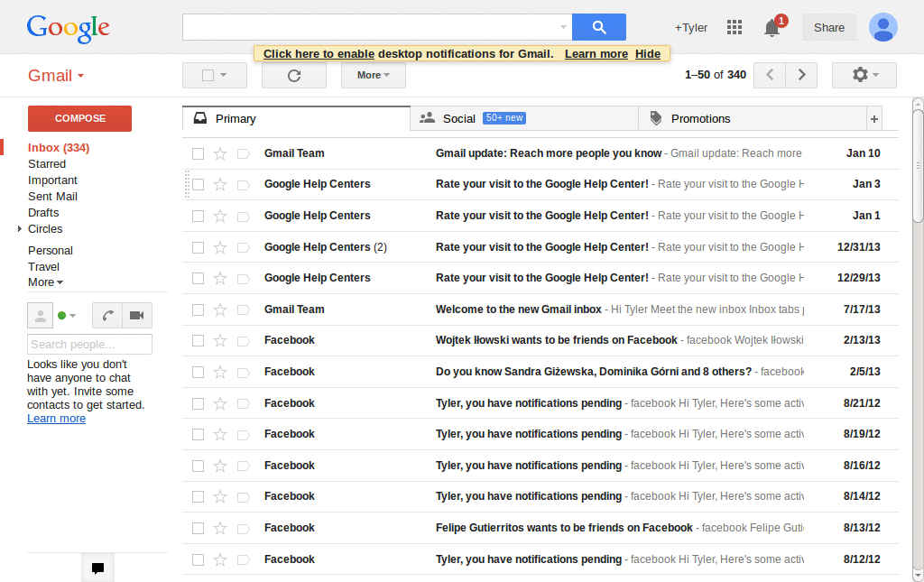Viewport: 924px width, 582px height.
Task: Open search options dropdown arrow
Action: click(x=563, y=27)
